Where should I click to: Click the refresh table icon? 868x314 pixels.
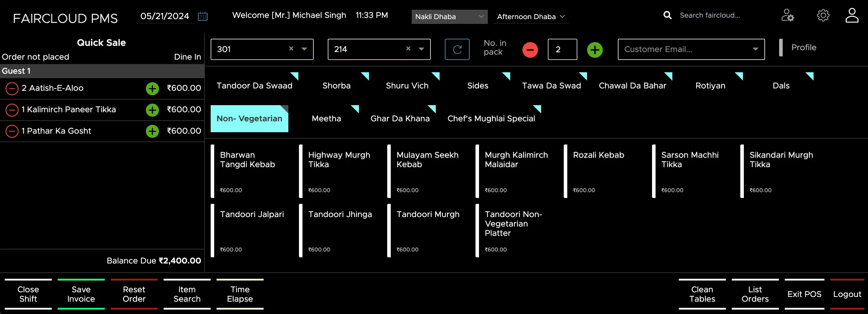pos(457,49)
